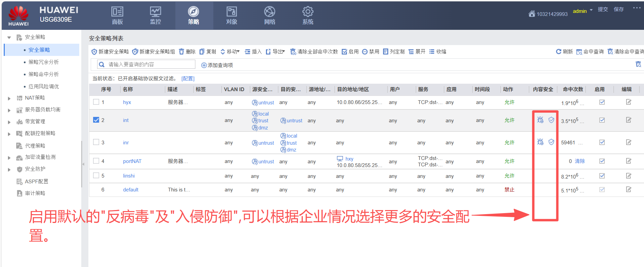Viewport: 644px width, 267px height.
Task: Click the [配置] link in status line
Action: 188,79
